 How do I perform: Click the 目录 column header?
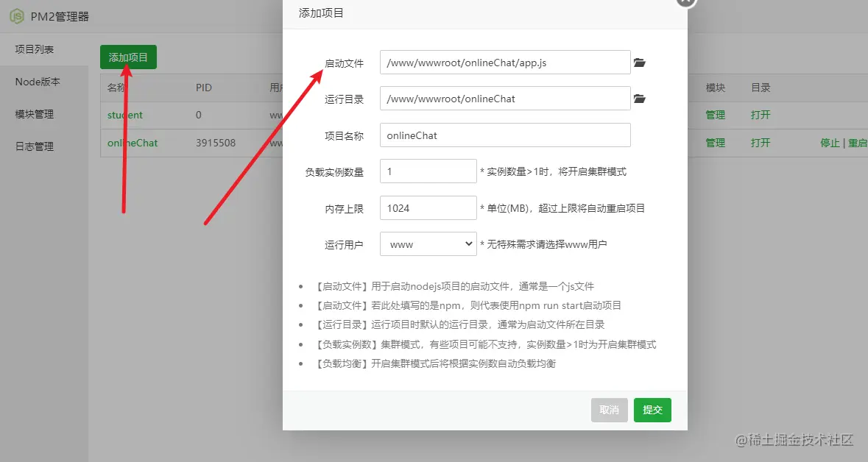(x=761, y=88)
